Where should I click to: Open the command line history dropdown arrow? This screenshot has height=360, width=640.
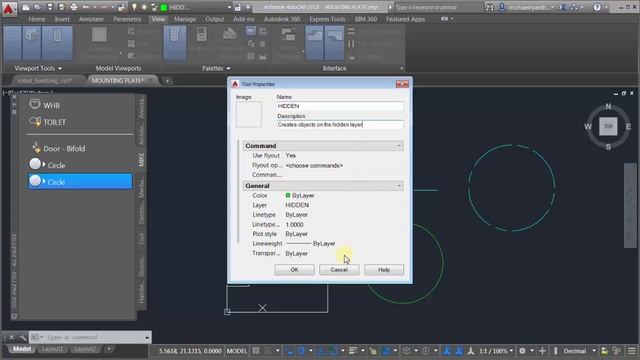[x=147, y=338]
